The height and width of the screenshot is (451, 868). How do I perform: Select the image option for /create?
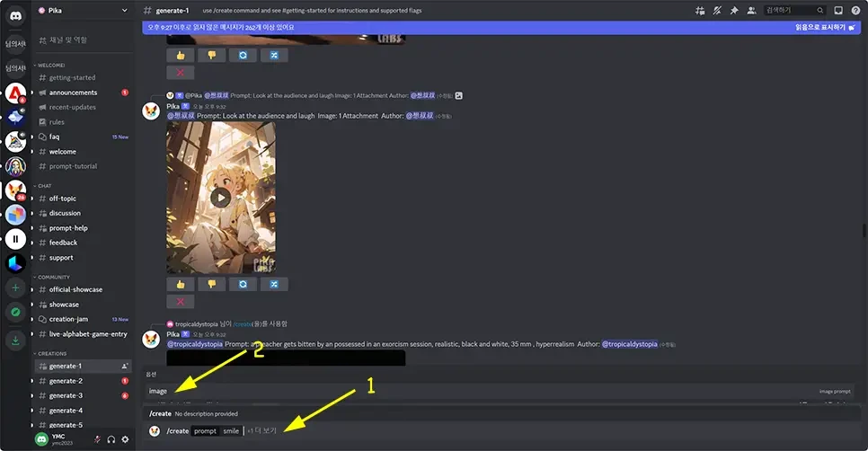[x=500, y=391]
